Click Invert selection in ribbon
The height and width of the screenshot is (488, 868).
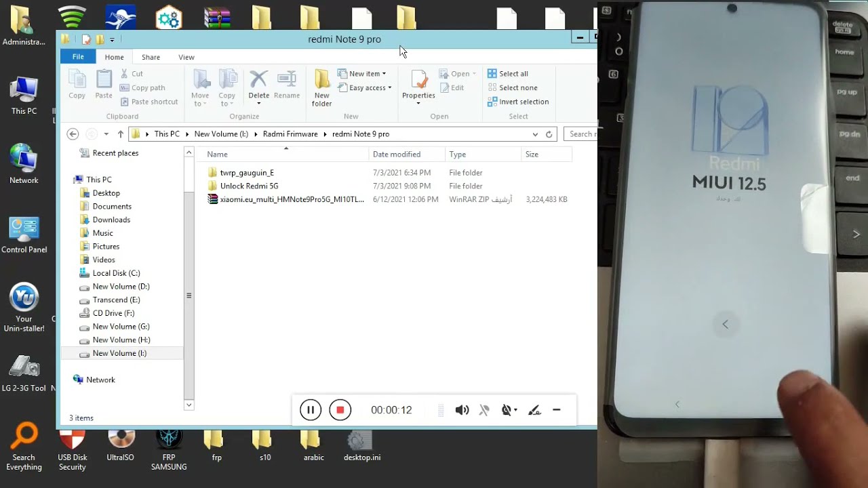coord(518,102)
